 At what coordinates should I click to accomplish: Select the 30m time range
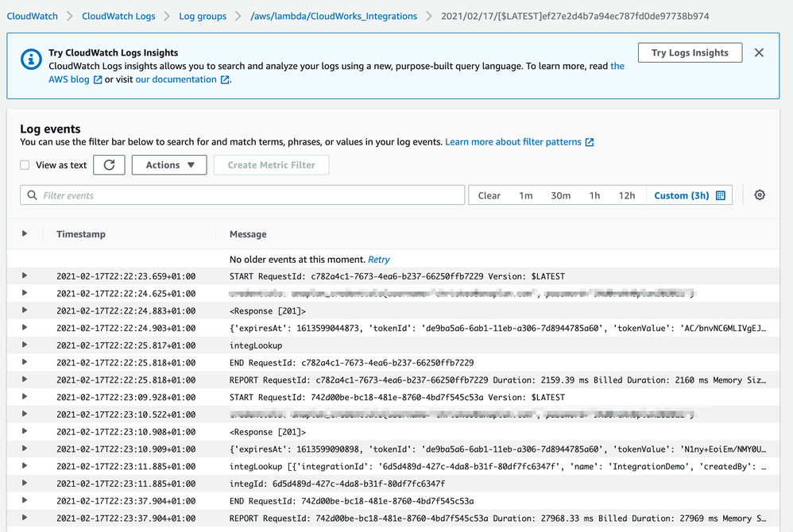click(560, 195)
